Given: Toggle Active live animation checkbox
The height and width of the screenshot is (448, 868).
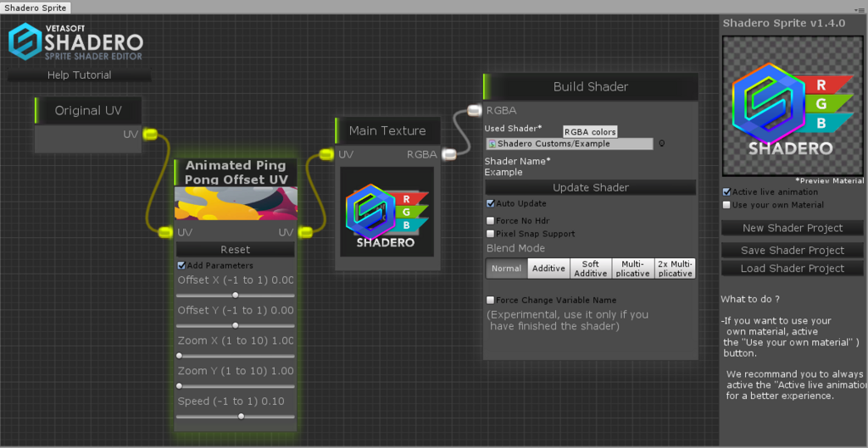Looking at the screenshot, I should point(726,192).
